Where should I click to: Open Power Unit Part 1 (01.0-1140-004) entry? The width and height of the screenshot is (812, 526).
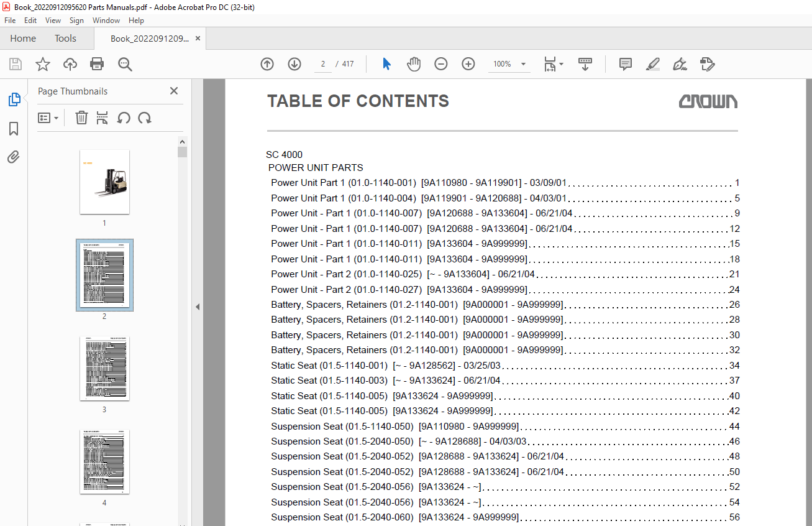coord(505,198)
